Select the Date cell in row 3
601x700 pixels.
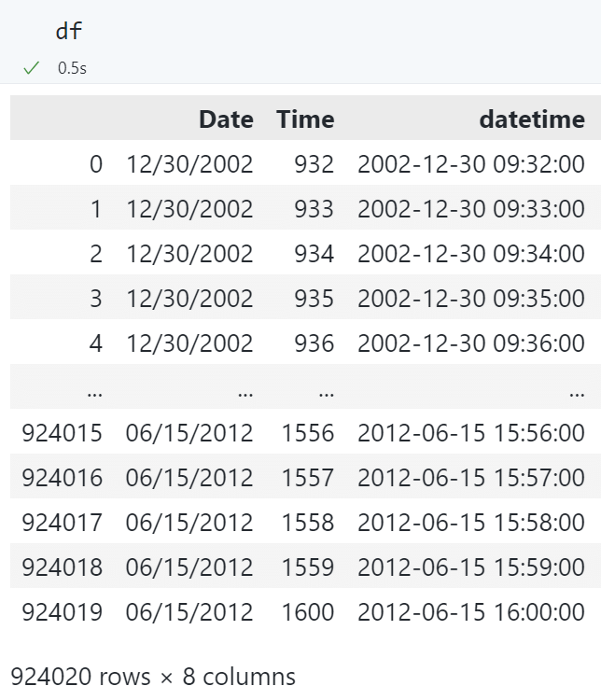tap(189, 299)
